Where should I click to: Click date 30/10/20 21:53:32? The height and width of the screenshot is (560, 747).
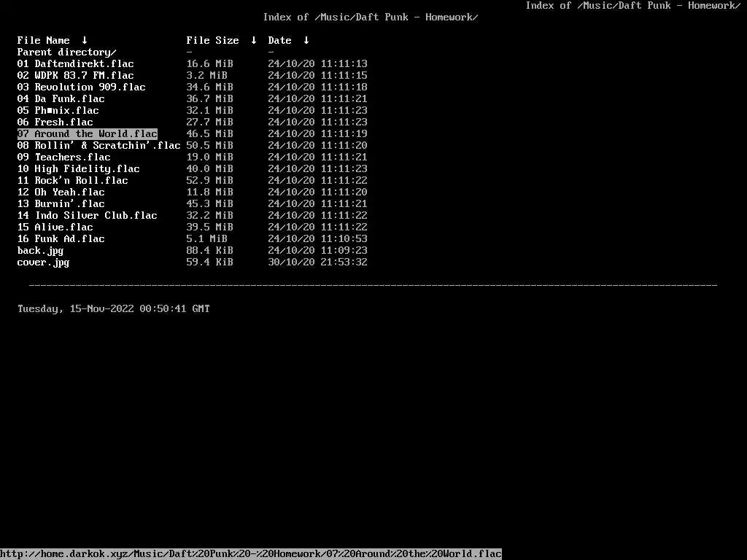tap(317, 262)
